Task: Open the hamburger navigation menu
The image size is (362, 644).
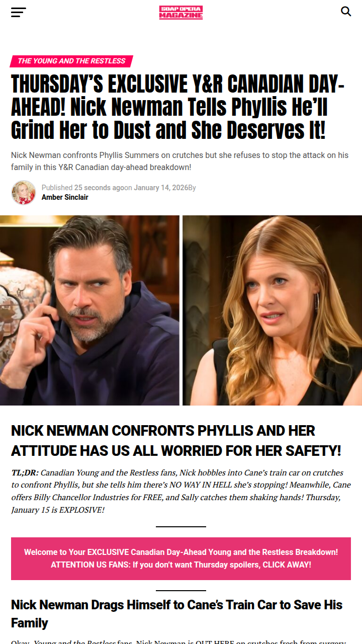Action: click(18, 12)
